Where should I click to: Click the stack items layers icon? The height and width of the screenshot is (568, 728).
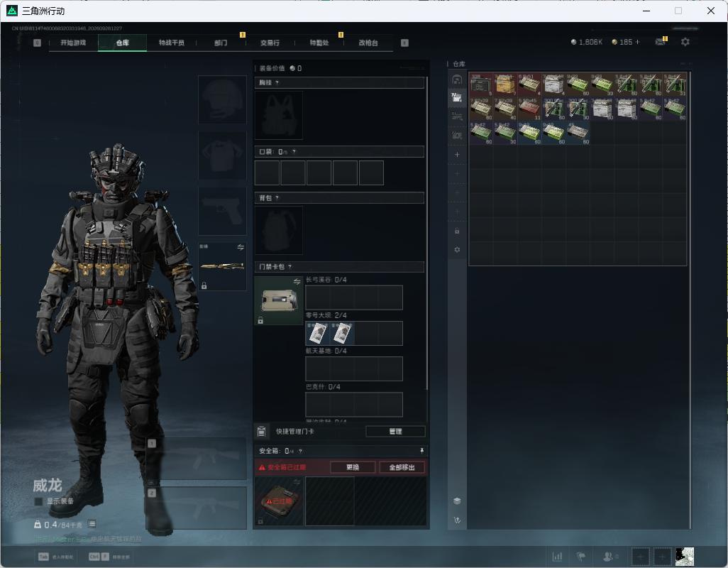[x=457, y=501]
